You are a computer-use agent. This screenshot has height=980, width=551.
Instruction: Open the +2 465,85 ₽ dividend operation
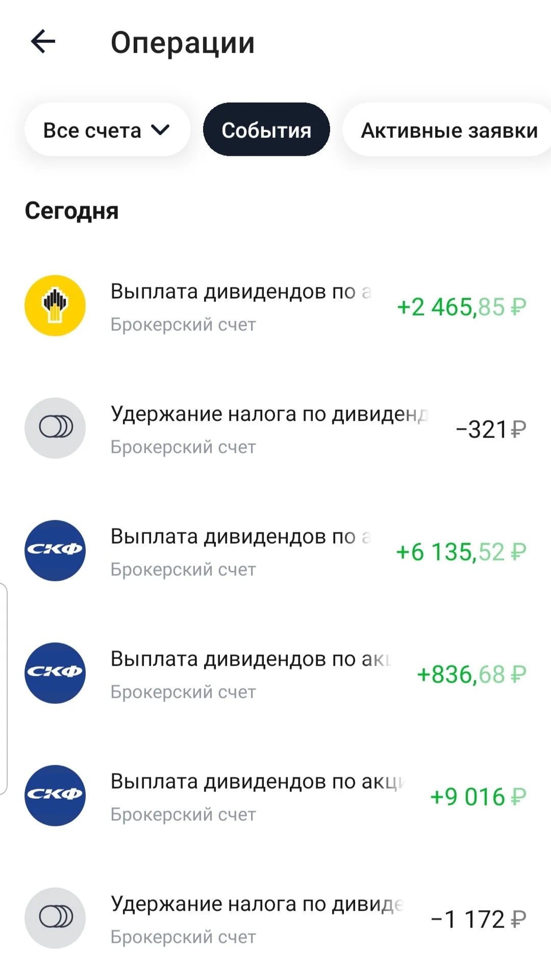(275, 306)
